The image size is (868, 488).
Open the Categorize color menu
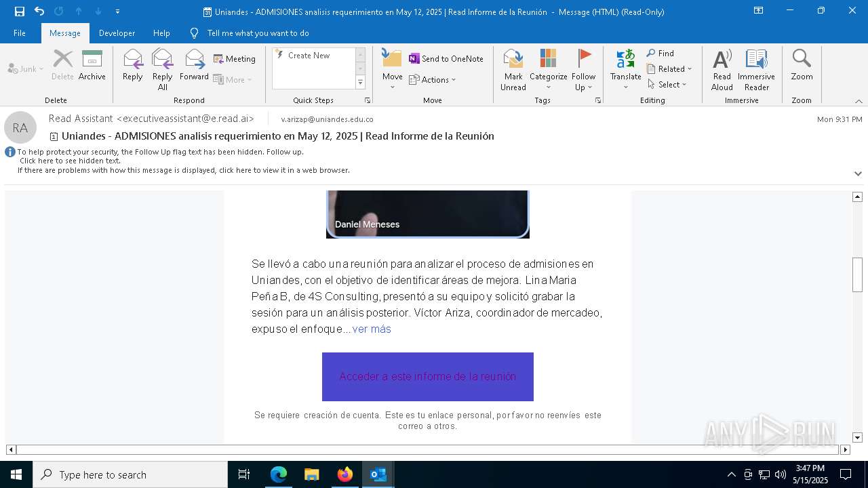pyautogui.click(x=548, y=69)
